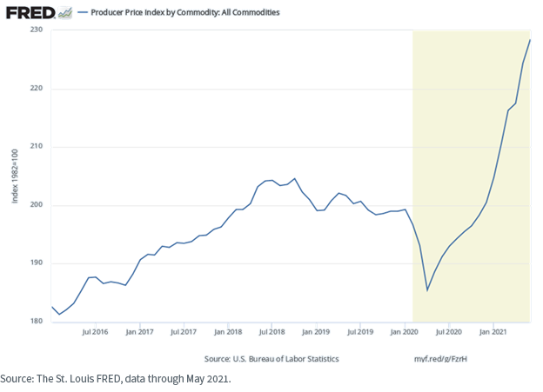
Task: Click the 230 y-axis value
Action: [x=36, y=30]
